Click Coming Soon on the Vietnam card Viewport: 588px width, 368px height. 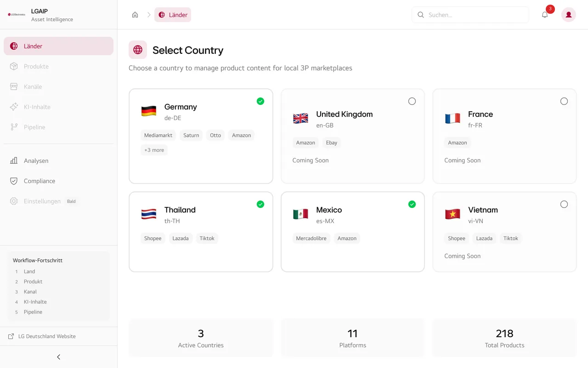(x=462, y=256)
